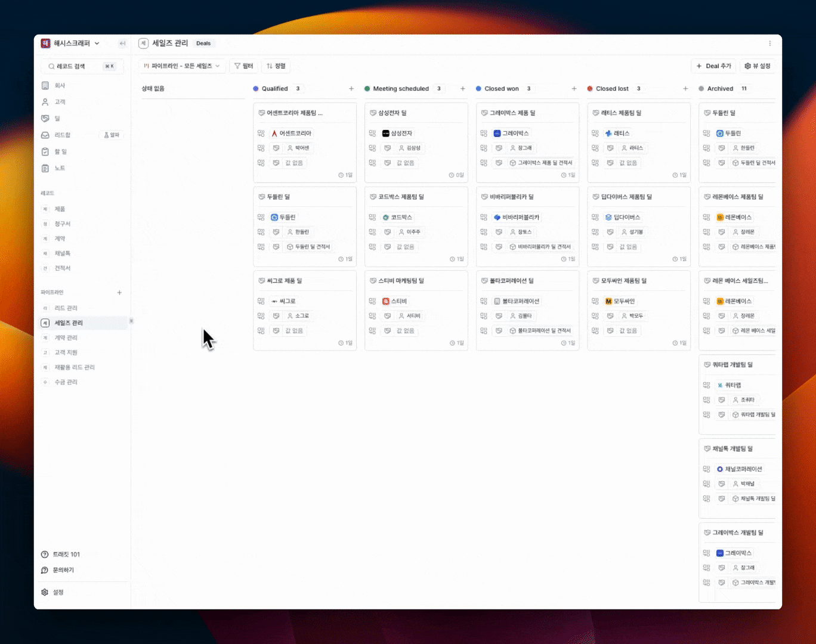This screenshot has width=816, height=644.
Task: Click the 딜 handshake icon in sidebar
Action: pyautogui.click(x=45, y=119)
